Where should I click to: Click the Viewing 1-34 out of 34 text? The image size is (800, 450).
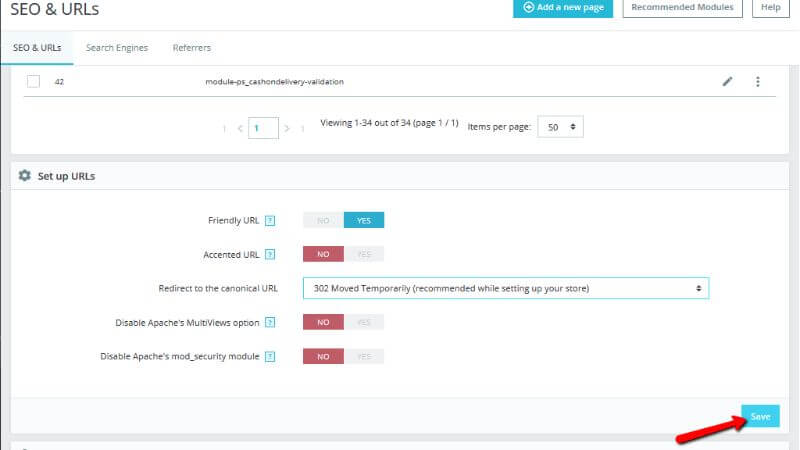coord(389,123)
